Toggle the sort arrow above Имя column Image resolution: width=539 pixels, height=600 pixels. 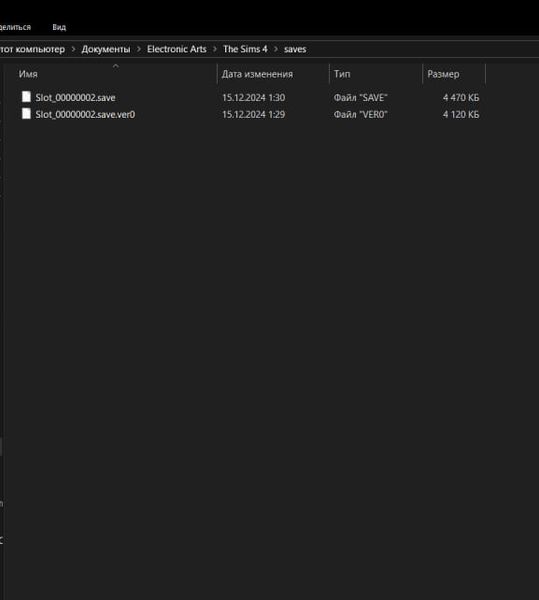pyautogui.click(x=116, y=66)
